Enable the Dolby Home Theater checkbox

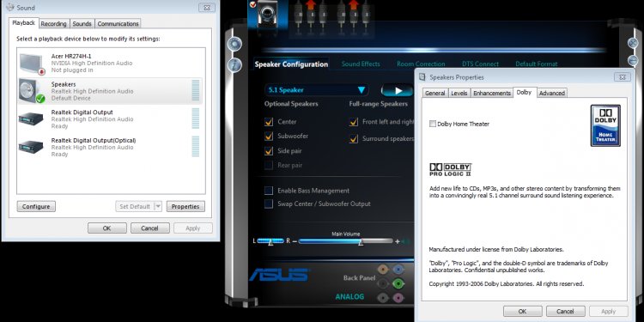[x=433, y=124]
